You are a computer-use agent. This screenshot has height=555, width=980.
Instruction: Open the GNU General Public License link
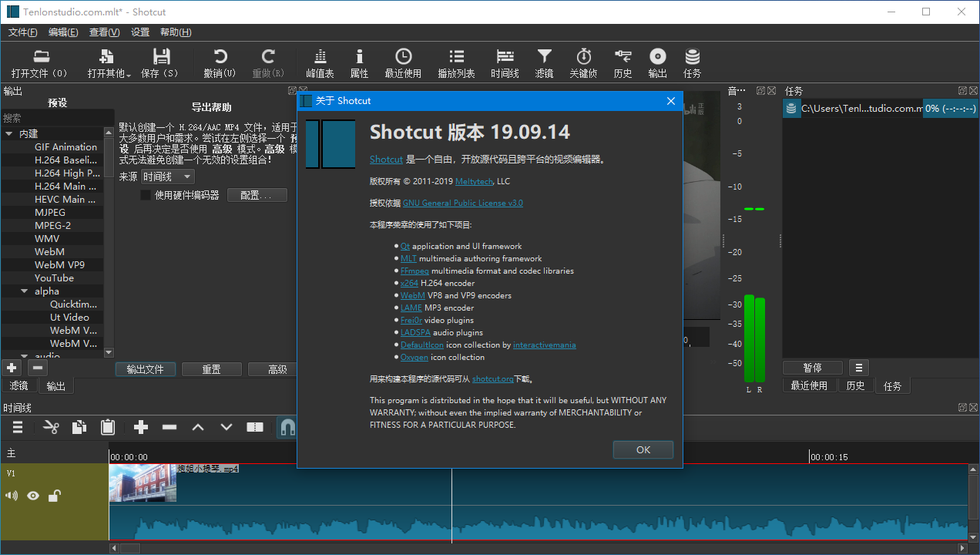coord(462,203)
